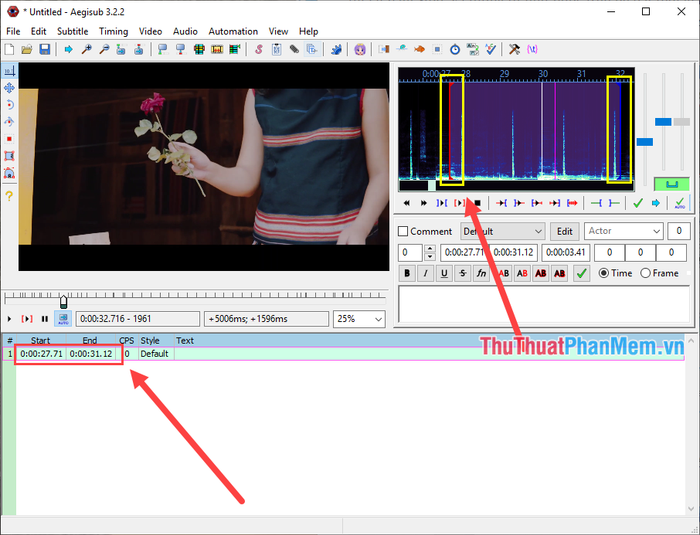Toggle Italic formatting button
Image resolution: width=700 pixels, height=535 pixels.
(425, 273)
